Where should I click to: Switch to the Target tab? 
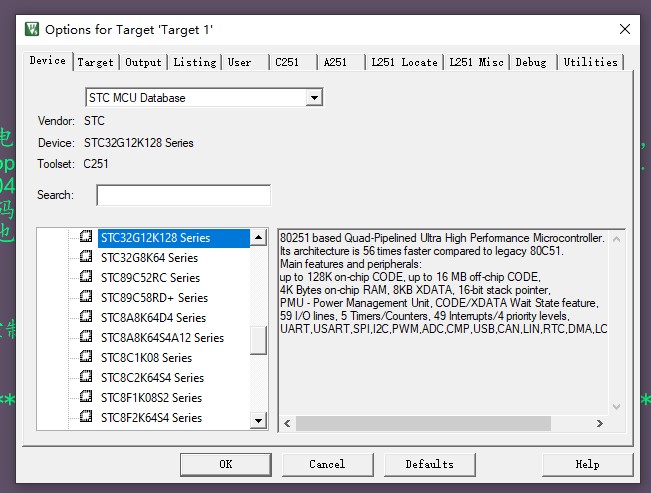click(x=95, y=62)
